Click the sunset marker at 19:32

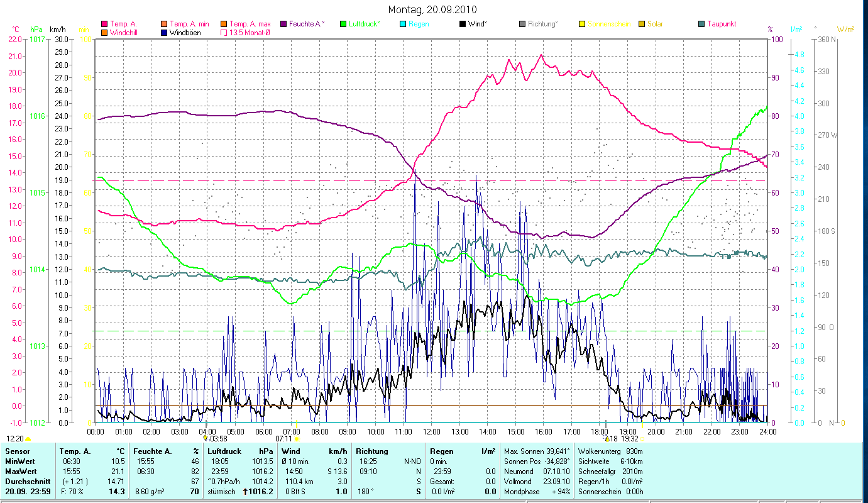pyautogui.click(x=642, y=438)
